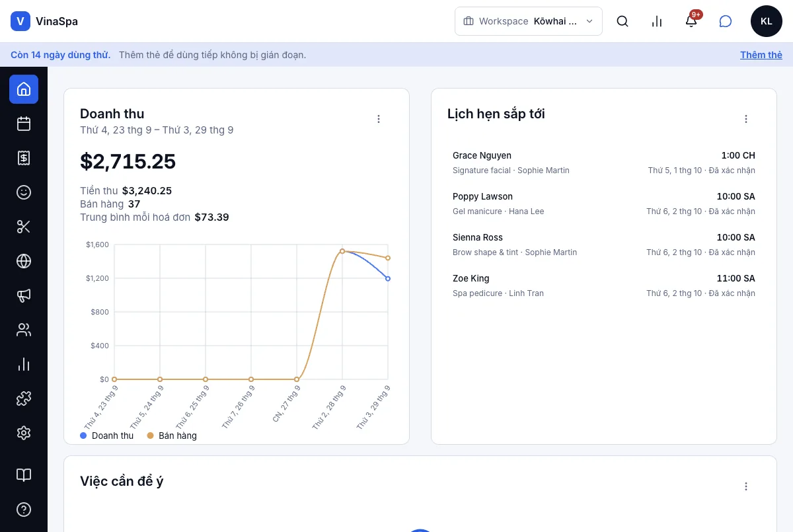The height and width of the screenshot is (532, 793).
Task: Expand the Workspace Kōwhai dropdown
Action: tap(529, 21)
